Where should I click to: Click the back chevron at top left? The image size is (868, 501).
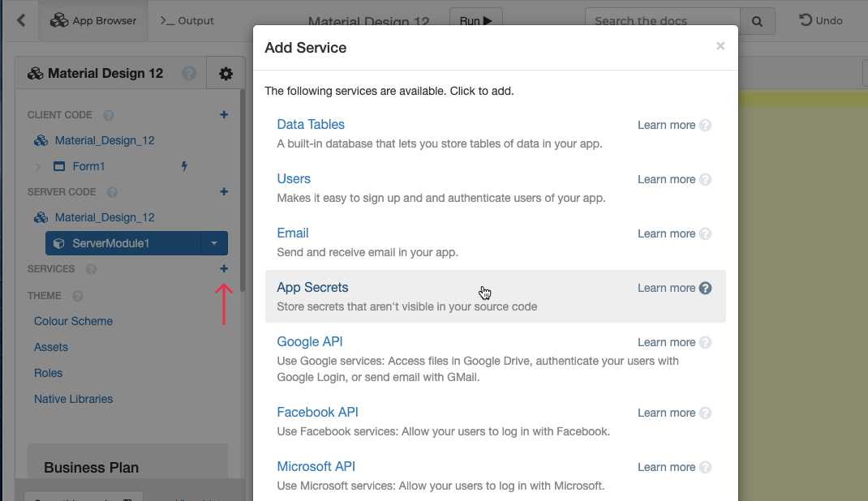point(21,20)
